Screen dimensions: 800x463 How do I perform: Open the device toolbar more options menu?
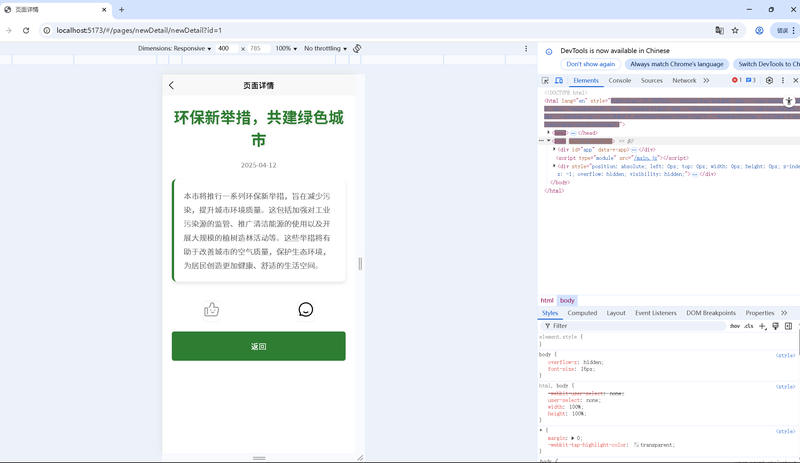point(526,48)
